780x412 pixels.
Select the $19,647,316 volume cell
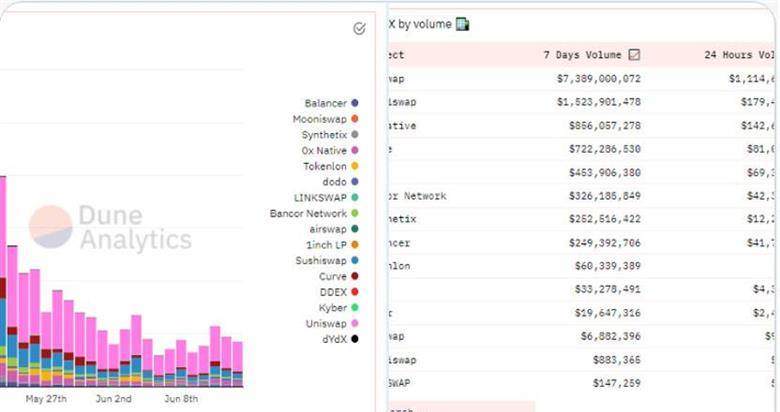(607, 313)
